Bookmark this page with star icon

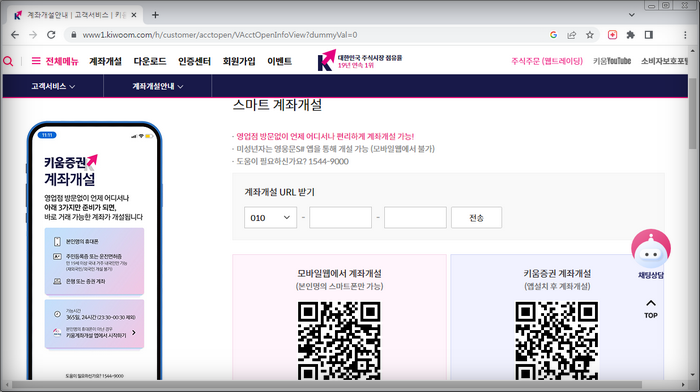click(590, 35)
